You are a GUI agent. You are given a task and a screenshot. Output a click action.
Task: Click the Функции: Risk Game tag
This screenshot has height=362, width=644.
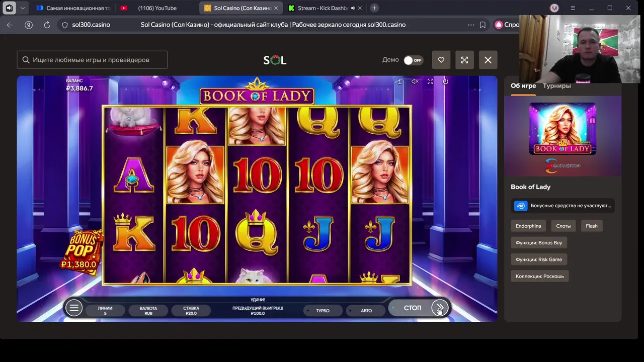click(539, 259)
